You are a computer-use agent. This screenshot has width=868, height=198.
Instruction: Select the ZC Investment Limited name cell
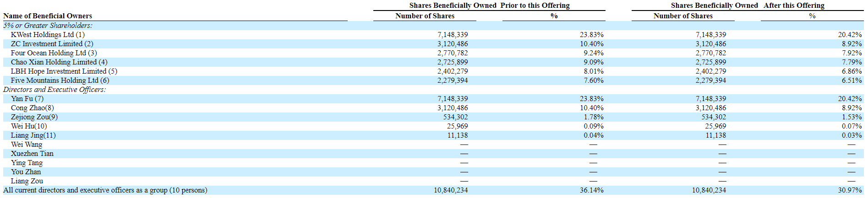(52, 44)
